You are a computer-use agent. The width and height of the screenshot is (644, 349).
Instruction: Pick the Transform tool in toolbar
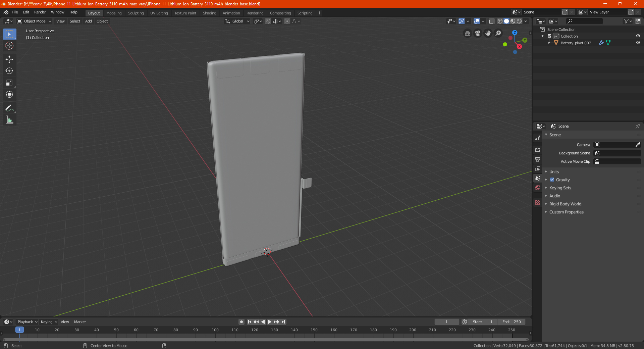(x=9, y=94)
